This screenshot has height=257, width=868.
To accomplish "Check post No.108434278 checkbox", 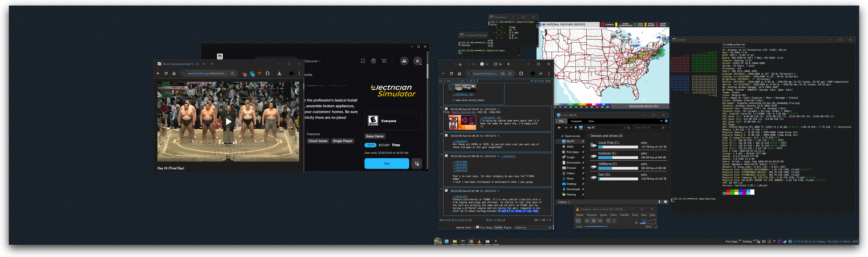I will tap(446, 136).
